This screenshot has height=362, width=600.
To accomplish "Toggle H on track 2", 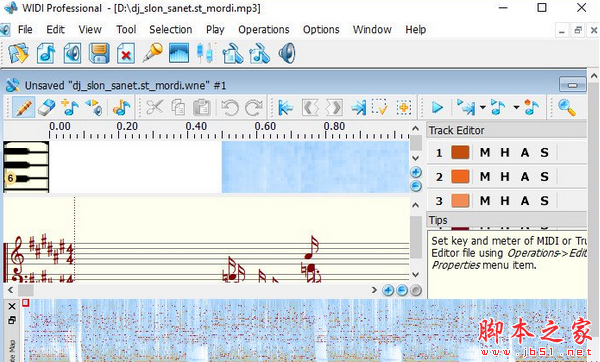I will point(505,177).
